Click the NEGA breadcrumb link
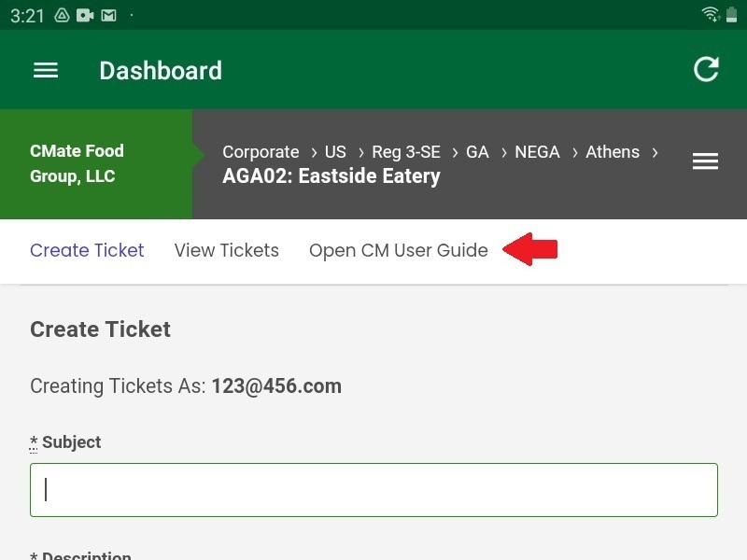 point(538,152)
